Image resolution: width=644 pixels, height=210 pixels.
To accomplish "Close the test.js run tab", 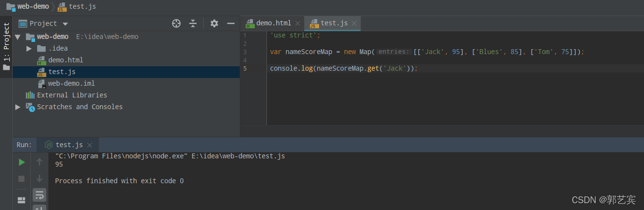I will coord(90,145).
